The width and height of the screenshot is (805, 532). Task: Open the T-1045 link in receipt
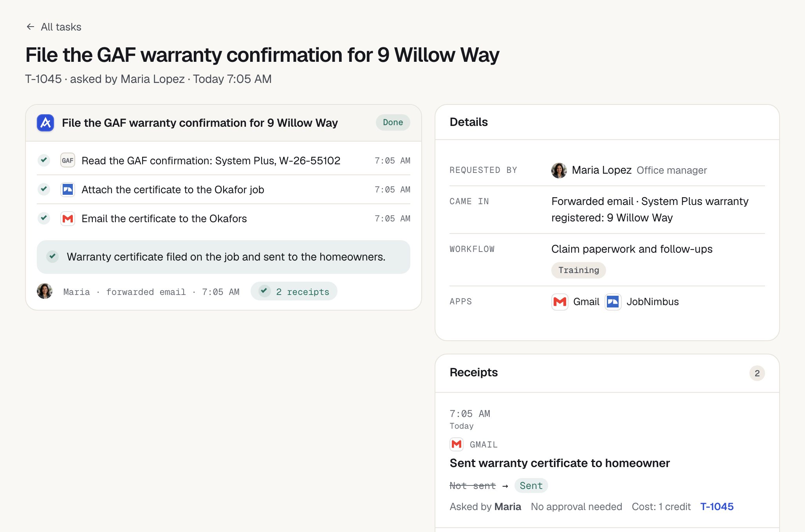[x=717, y=507]
